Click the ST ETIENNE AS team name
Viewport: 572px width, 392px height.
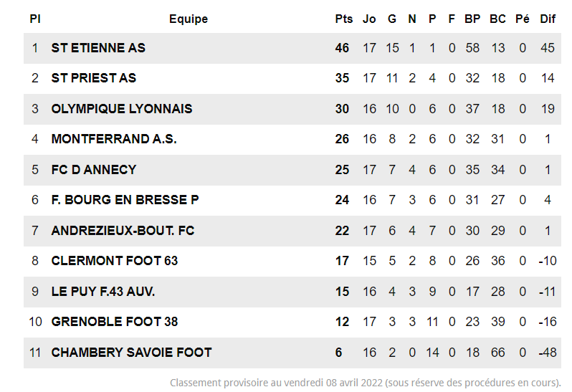click(x=98, y=48)
